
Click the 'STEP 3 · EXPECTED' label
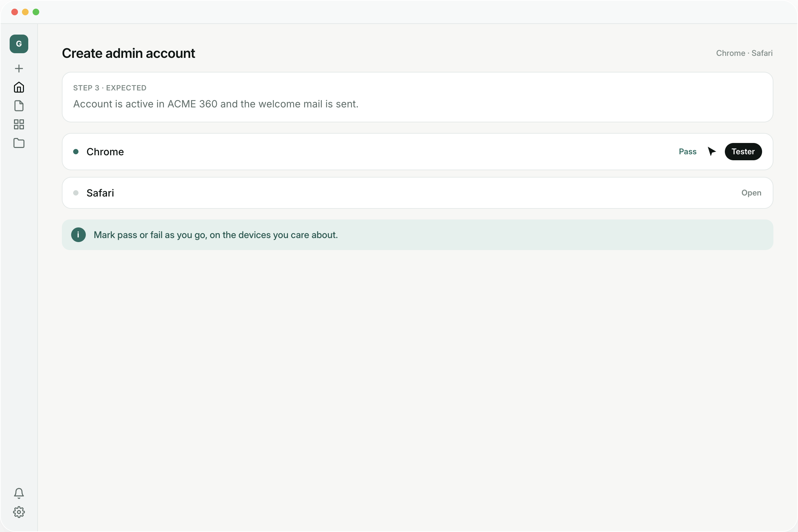tap(110, 88)
